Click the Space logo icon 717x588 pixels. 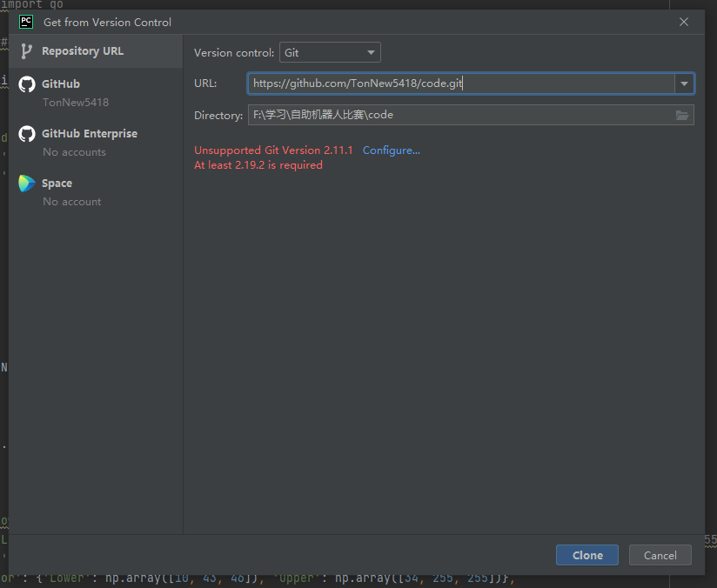click(x=26, y=184)
